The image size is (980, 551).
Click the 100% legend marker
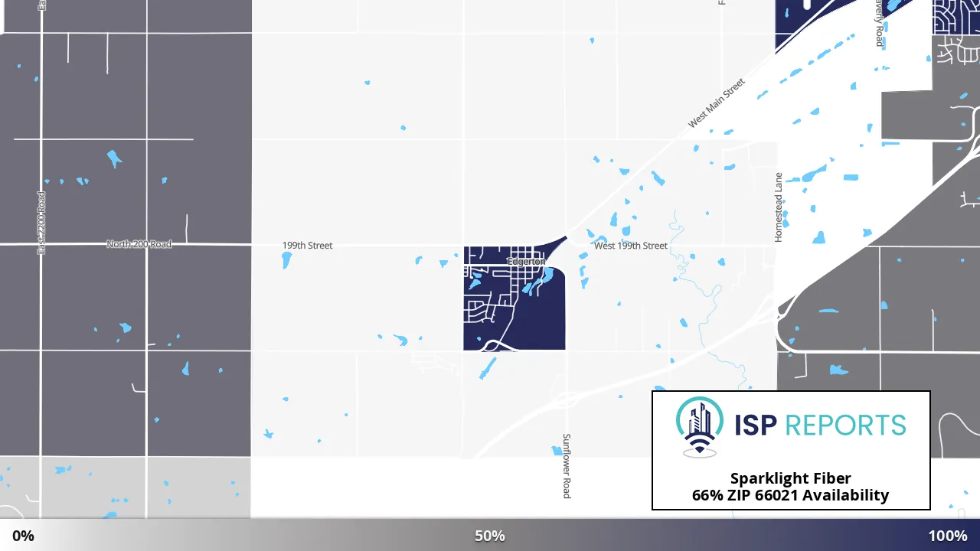[x=948, y=536]
